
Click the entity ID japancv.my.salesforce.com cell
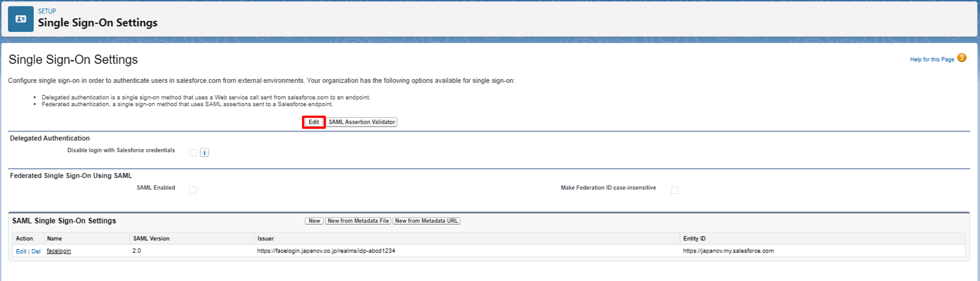click(728, 250)
